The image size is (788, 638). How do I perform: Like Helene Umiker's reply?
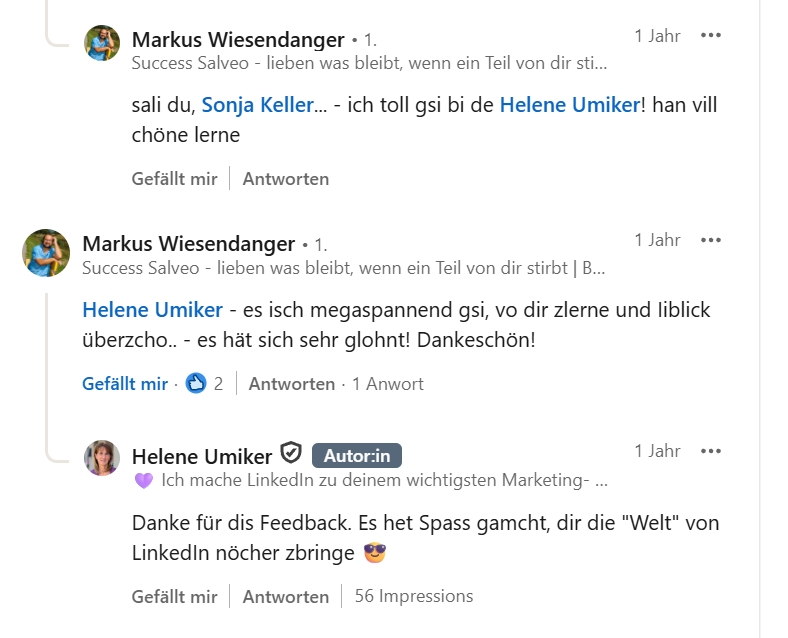point(174,596)
